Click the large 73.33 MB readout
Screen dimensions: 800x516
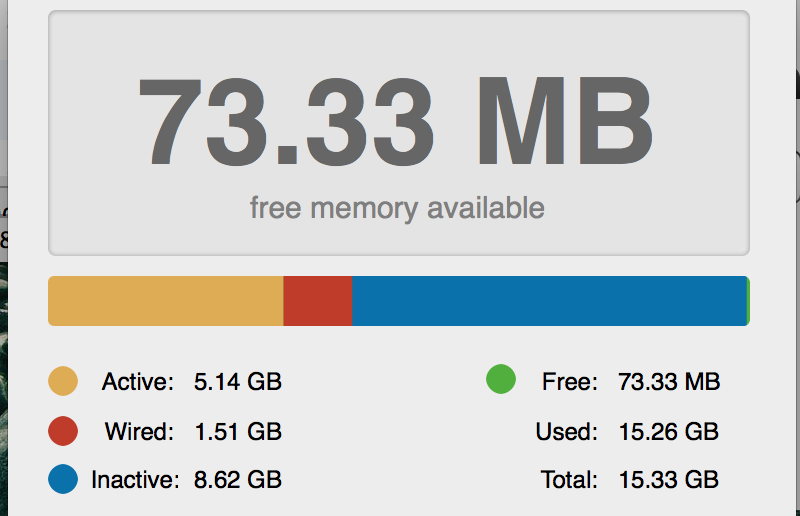396,121
